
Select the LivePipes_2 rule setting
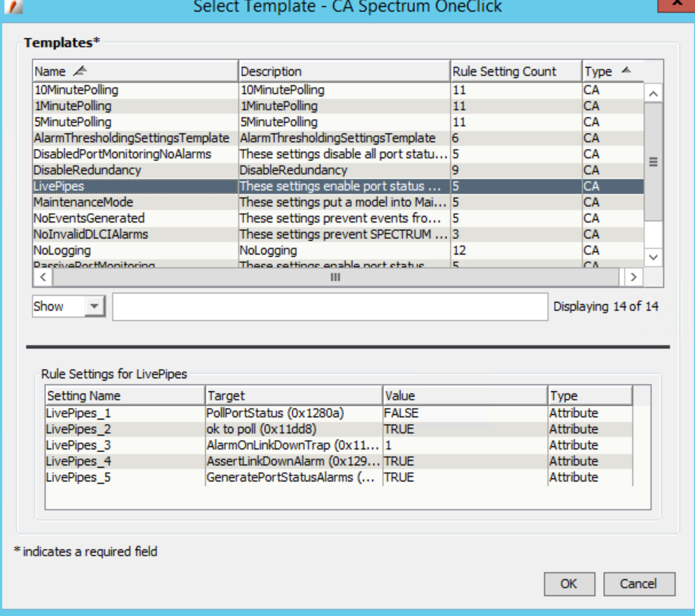coord(78,429)
